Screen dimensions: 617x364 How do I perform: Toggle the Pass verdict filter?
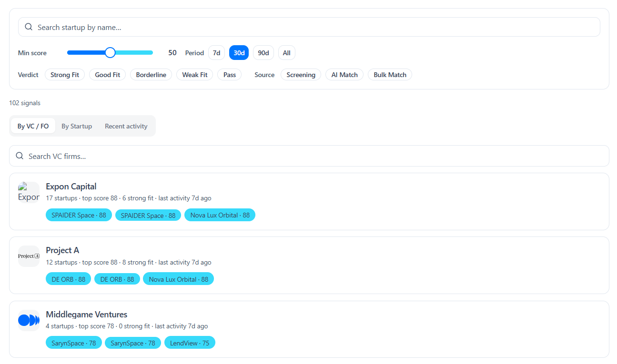230,75
